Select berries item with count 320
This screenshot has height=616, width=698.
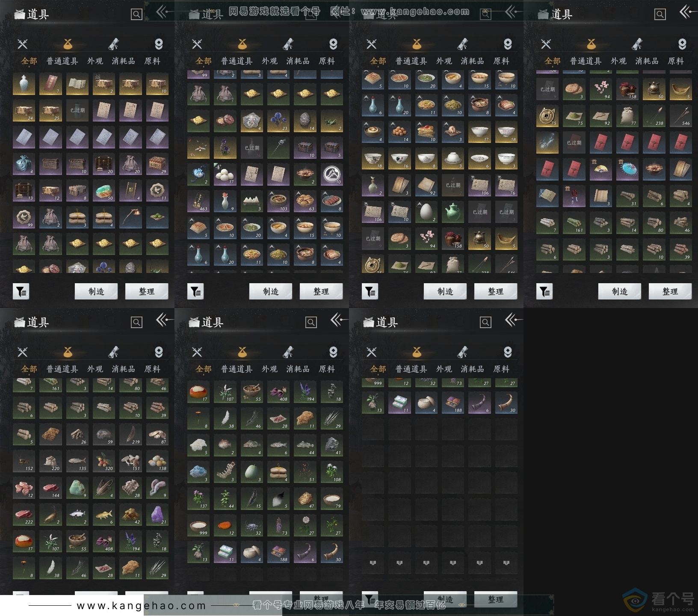(104, 461)
